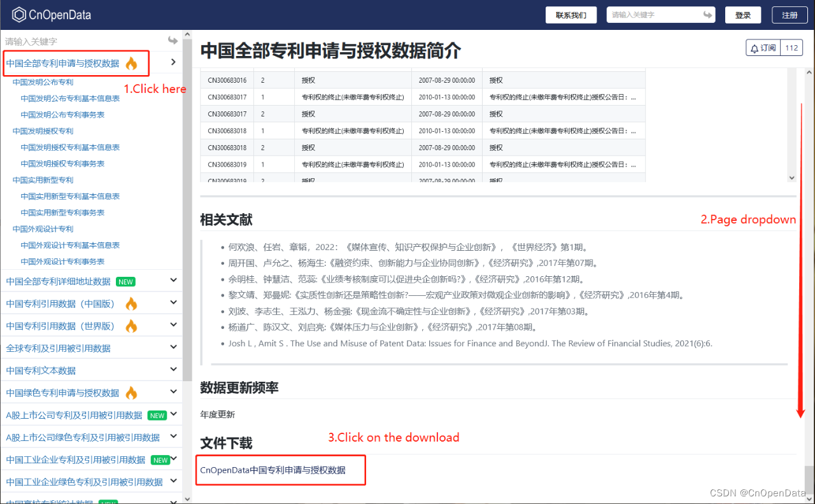Click the 112 subscriber count
The height and width of the screenshot is (504, 815).
point(791,48)
